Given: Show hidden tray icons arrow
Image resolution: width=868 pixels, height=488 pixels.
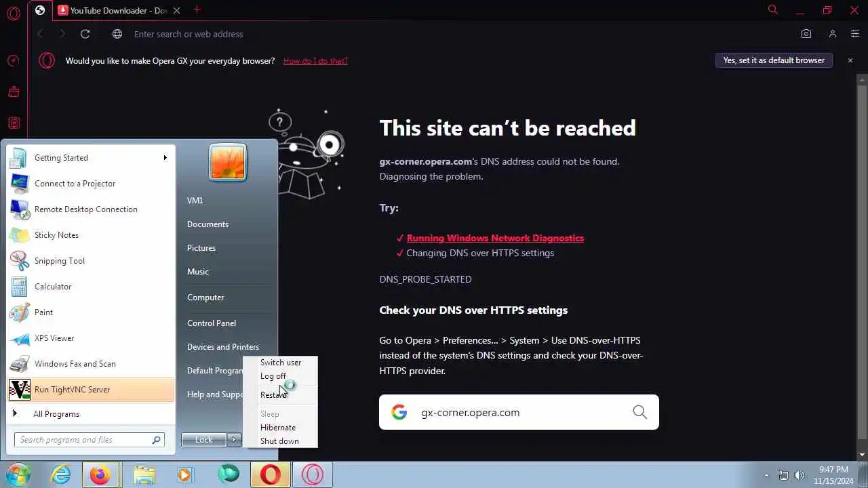Looking at the screenshot, I should (x=766, y=476).
